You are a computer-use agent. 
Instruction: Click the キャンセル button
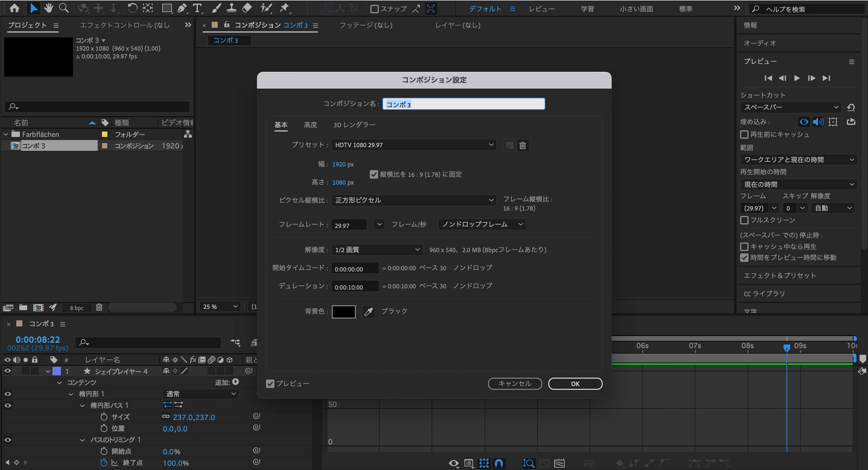point(515,384)
